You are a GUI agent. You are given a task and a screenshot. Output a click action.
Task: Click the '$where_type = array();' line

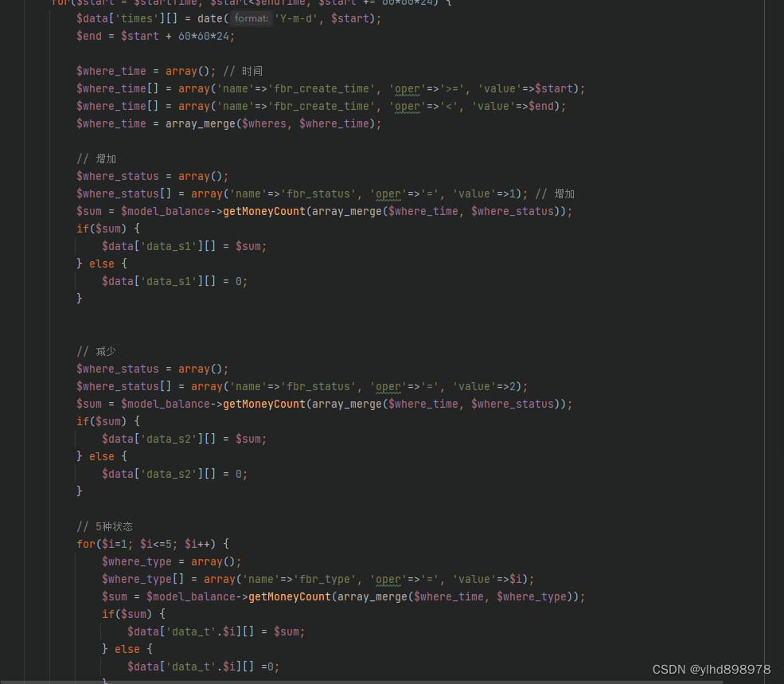tap(171, 561)
